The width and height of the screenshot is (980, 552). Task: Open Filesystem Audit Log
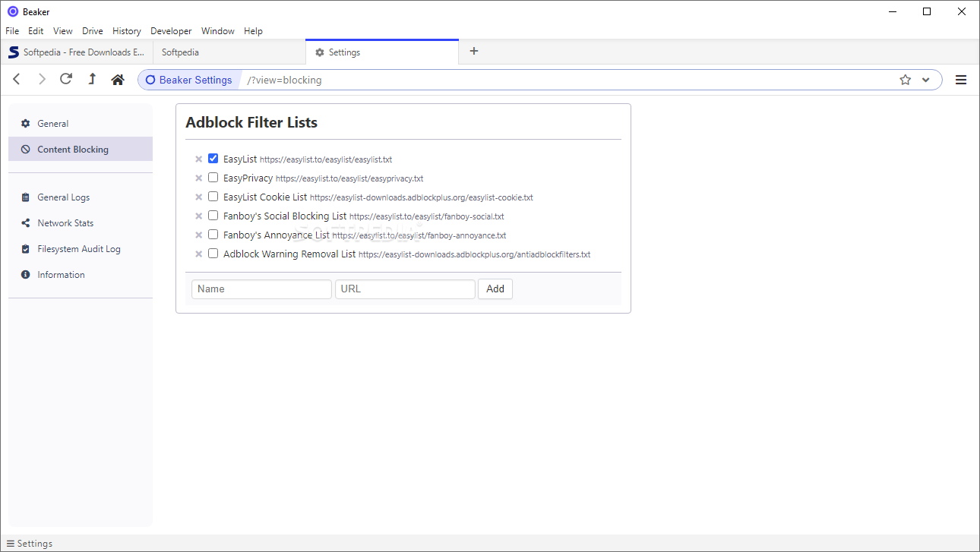coord(81,249)
